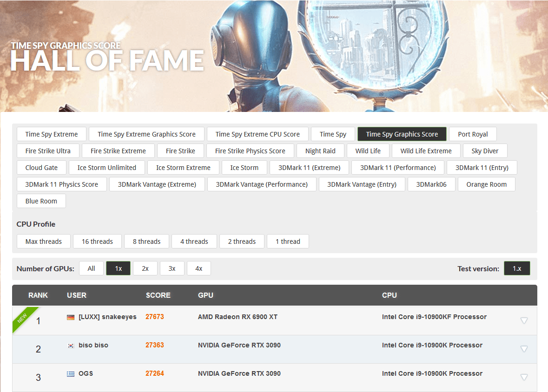Open biso biso user profile
This screenshot has width=548, height=392.
93,345
